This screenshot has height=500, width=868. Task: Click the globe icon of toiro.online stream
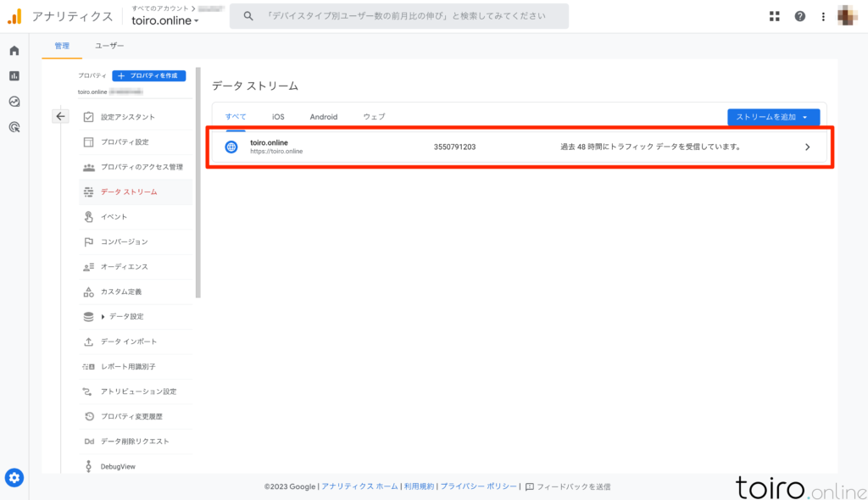click(x=231, y=147)
